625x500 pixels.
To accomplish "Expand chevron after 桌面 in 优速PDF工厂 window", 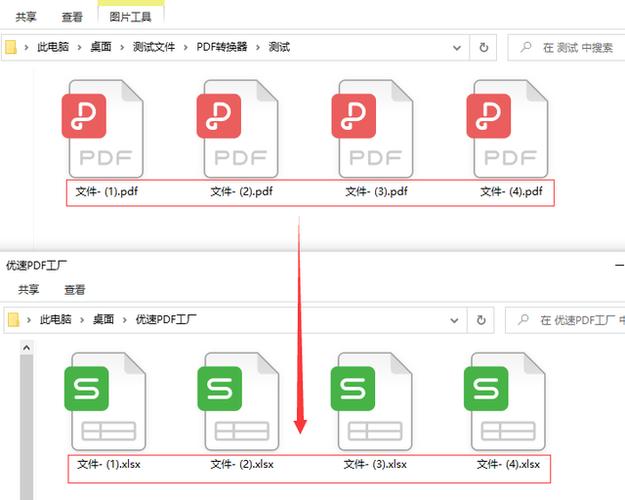I will (124, 320).
